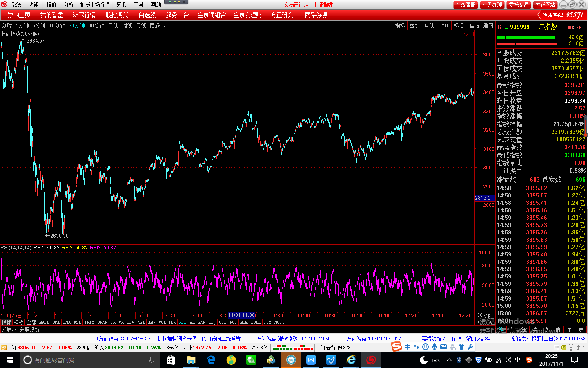Show hidden system tray icons
Screen dimensions: 588x368
(449, 360)
